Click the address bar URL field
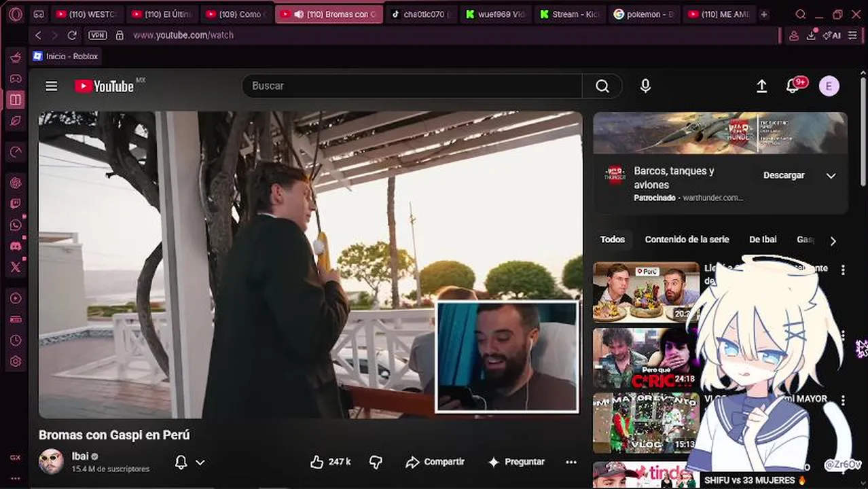The width and height of the screenshot is (868, 489). (x=448, y=35)
